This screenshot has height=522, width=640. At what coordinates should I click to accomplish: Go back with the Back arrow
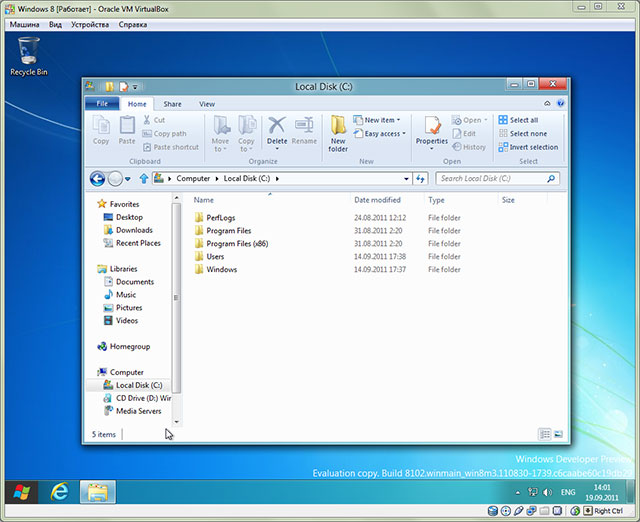pos(97,179)
